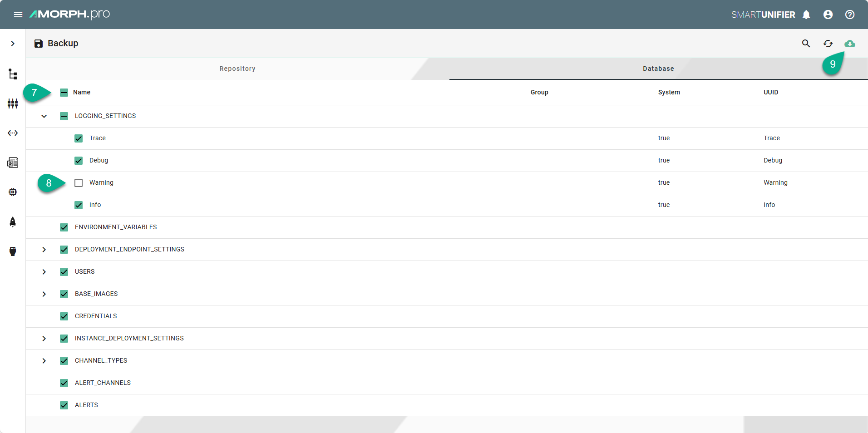Image resolution: width=868 pixels, height=433 pixels.
Task: Expand the USERS tree row
Action: point(44,271)
